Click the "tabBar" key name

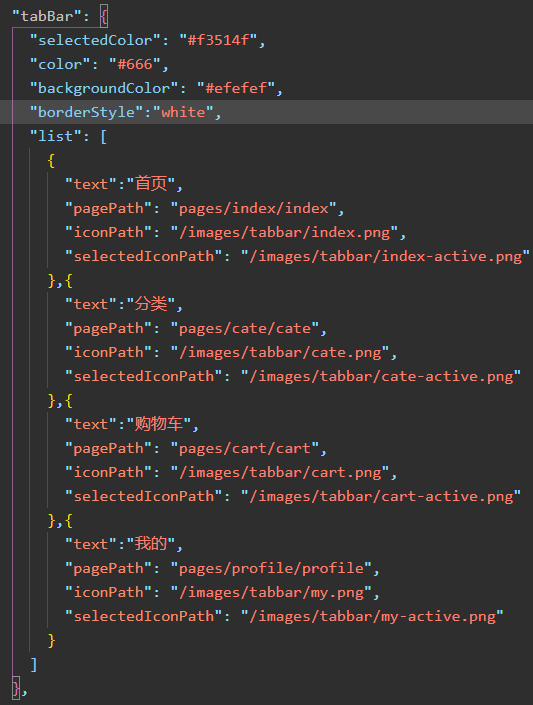[47, 17]
